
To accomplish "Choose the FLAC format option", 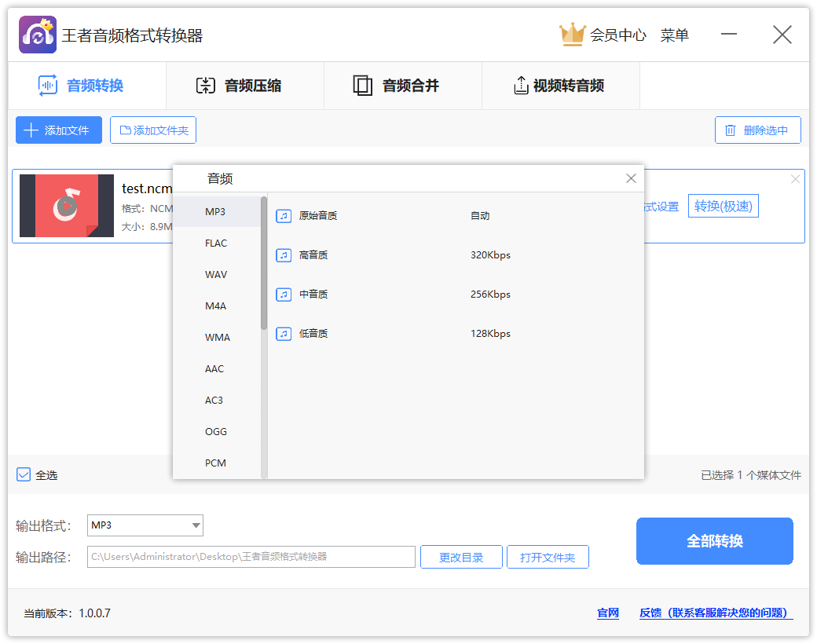I will [215, 243].
